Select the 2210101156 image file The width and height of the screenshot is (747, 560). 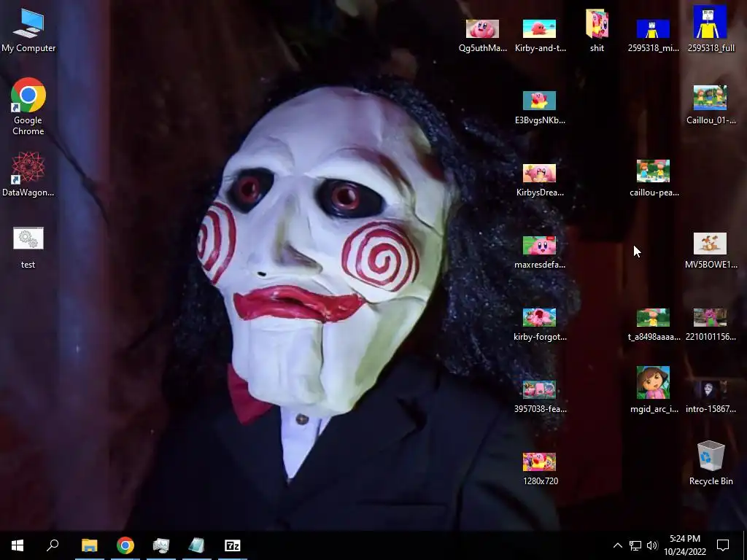pos(711,324)
